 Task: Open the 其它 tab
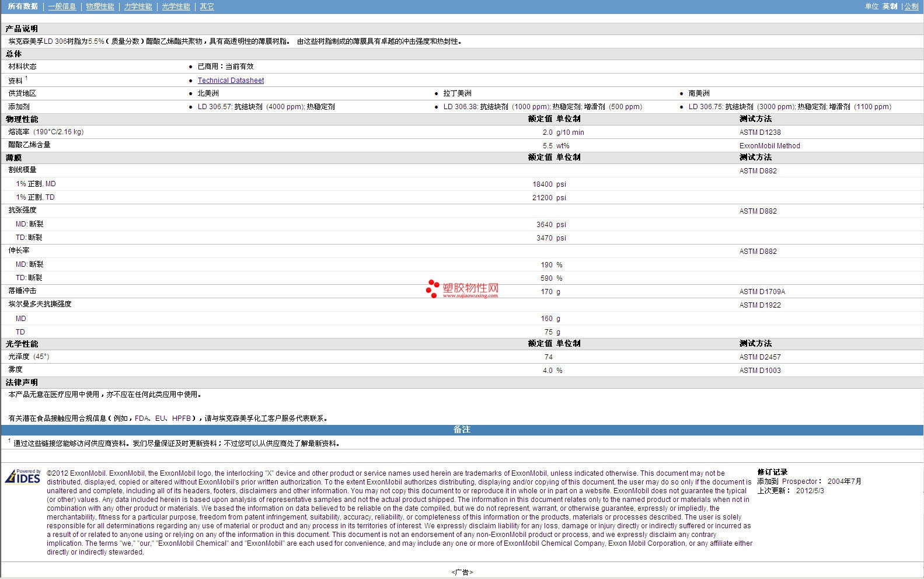[207, 6]
